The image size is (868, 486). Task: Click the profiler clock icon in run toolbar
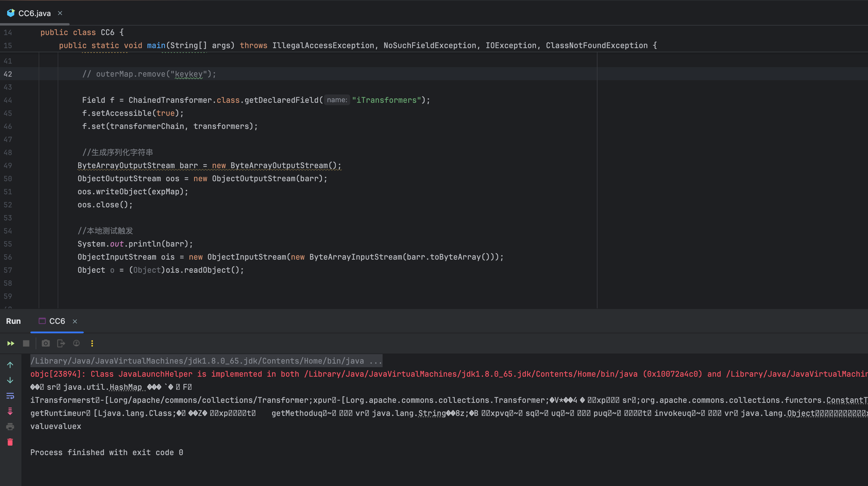(76, 343)
